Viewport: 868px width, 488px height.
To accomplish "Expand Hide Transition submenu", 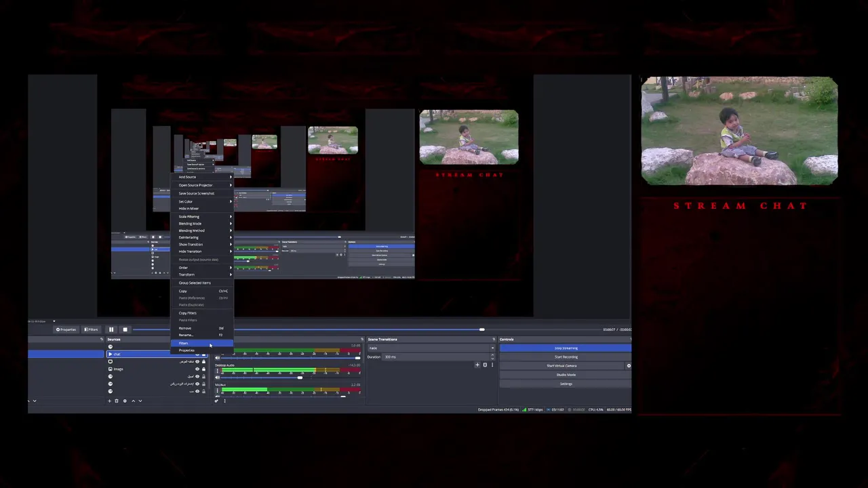I will 202,251.
